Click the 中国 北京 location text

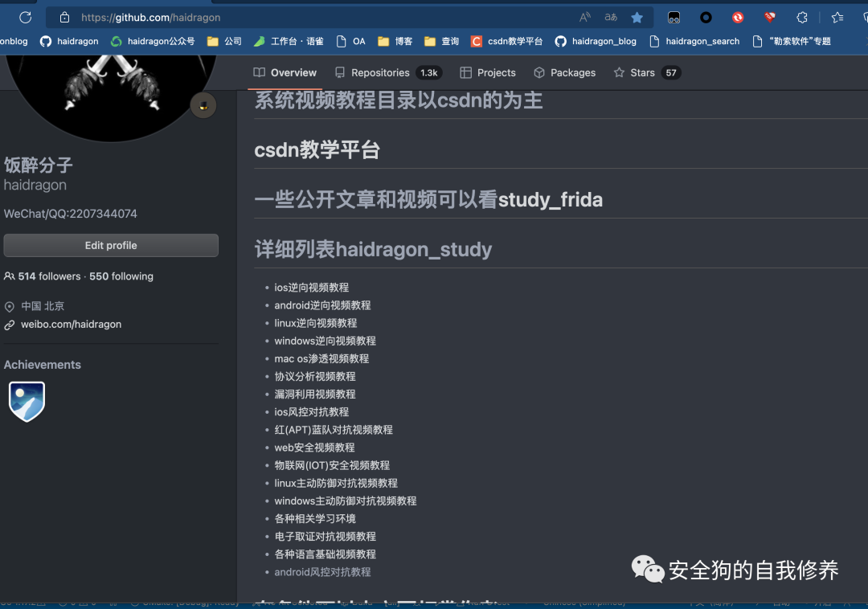tap(43, 306)
